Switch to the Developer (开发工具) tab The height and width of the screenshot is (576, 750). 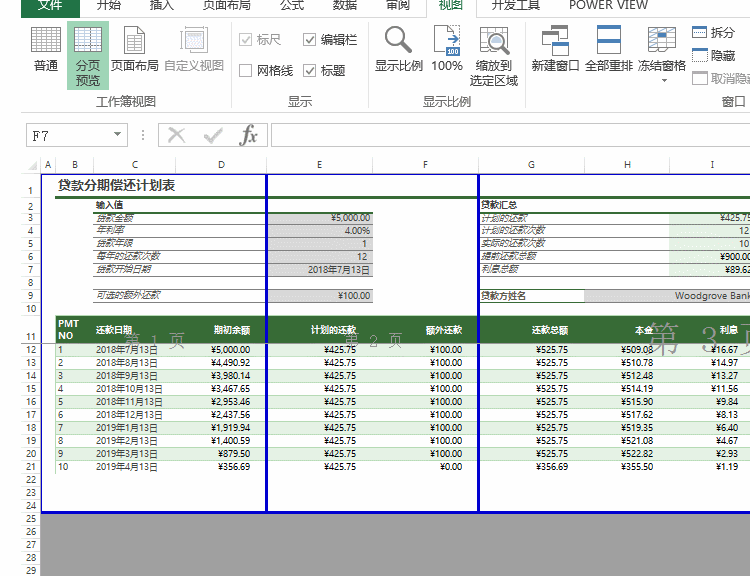(515, 5)
